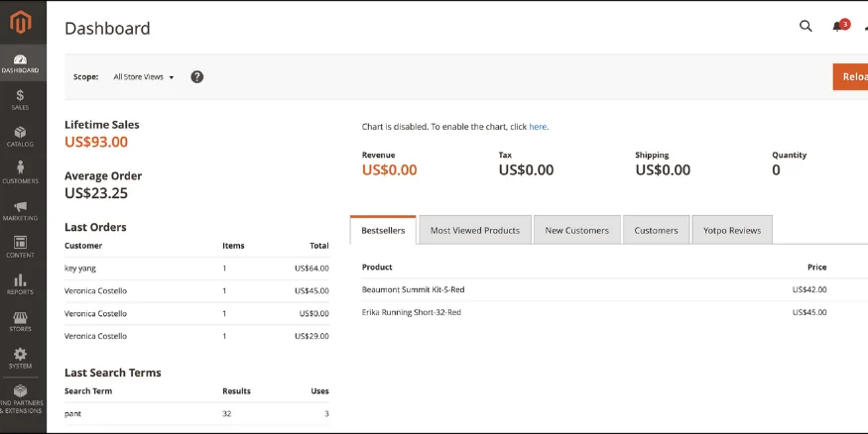Image resolution: width=868 pixels, height=434 pixels.
Task: Open Veronica Costello order totaling US$0.00
Action: tap(196, 313)
